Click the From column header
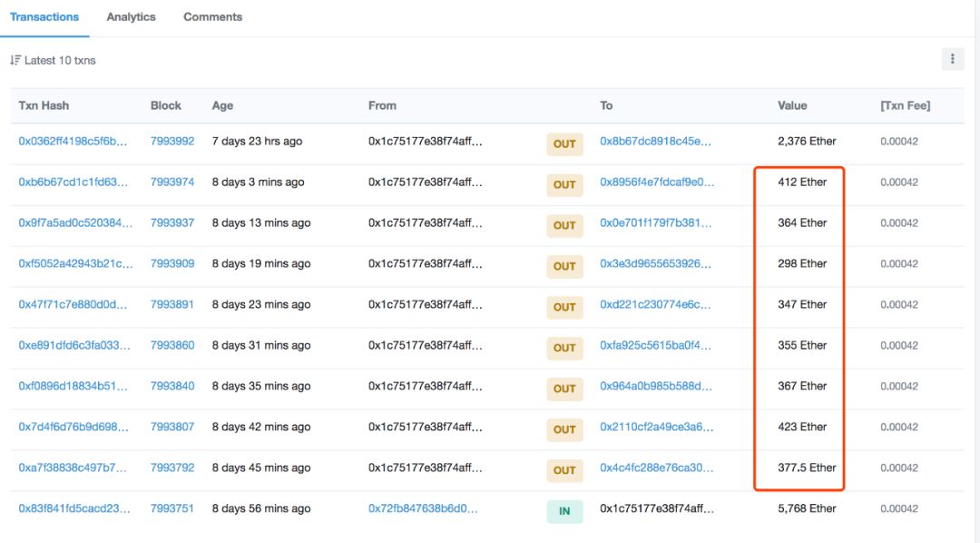The height and width of the screenshot is (543, 980). pyautogui.click(x=382, y=105)
